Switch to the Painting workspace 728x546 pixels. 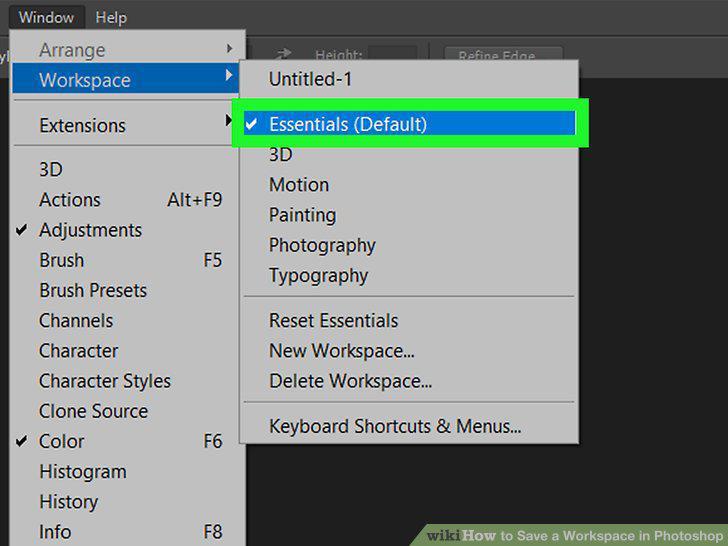pyautogui.click(x=409, y=215)
